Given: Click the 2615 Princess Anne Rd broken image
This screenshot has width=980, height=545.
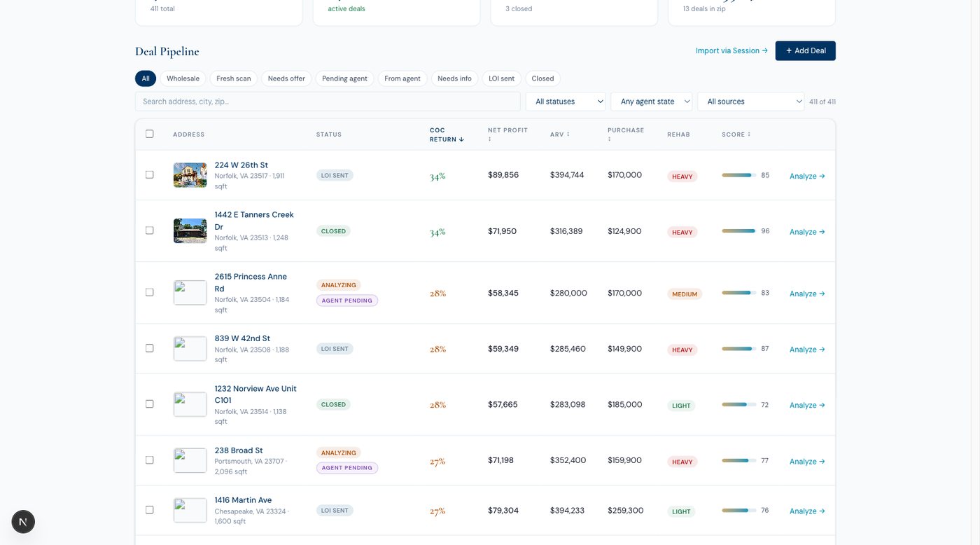Looking at the screenshot, I should tap(190, 293).
